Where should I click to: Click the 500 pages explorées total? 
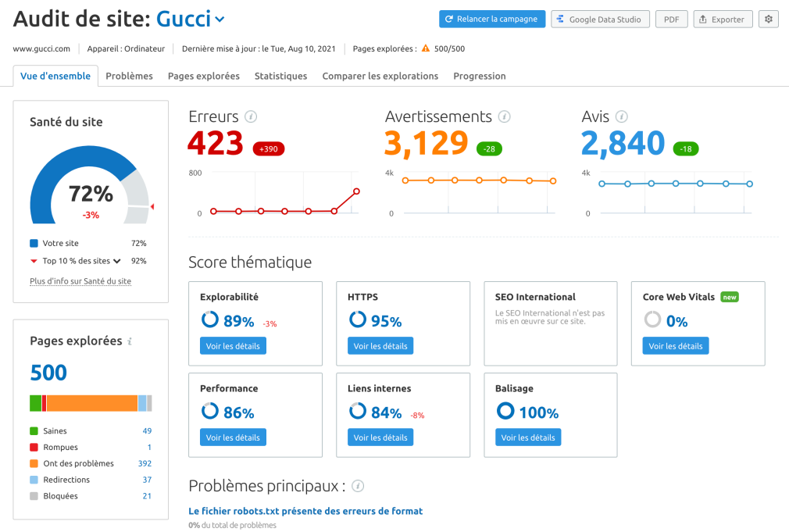[48, 373]
